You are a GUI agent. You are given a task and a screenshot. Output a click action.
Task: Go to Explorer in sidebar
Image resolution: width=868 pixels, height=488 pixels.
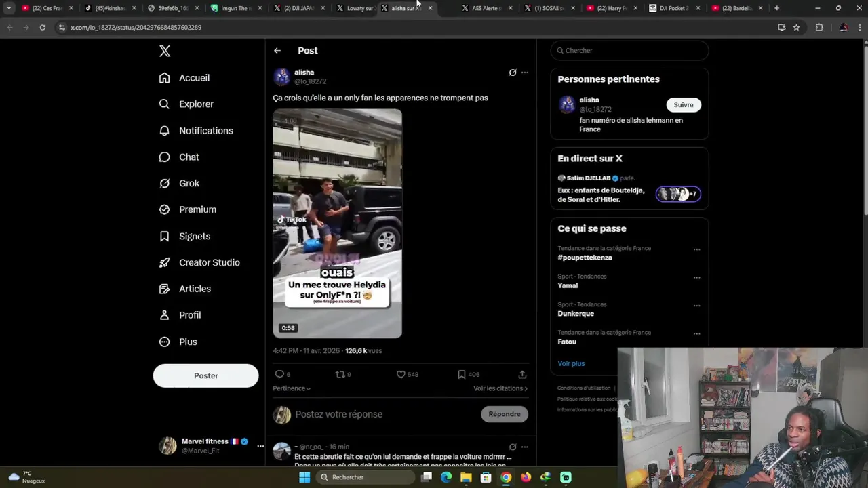coord(186,104)
